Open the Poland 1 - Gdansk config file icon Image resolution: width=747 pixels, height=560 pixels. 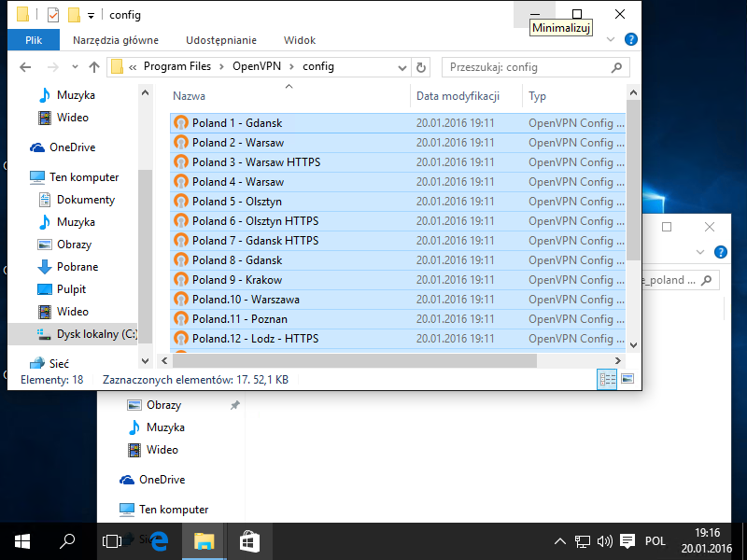pyautogui.click(x=180, y=123)
